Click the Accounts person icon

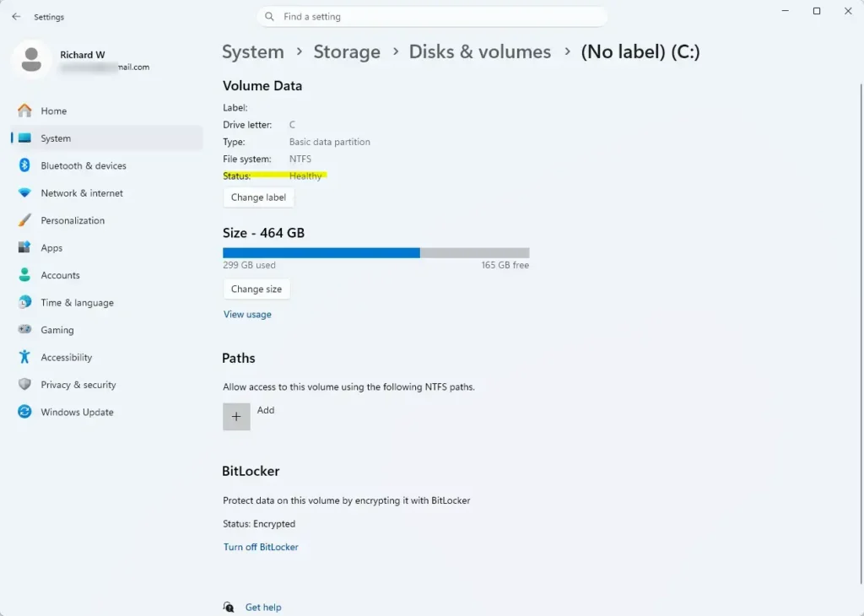click(24, 275)
